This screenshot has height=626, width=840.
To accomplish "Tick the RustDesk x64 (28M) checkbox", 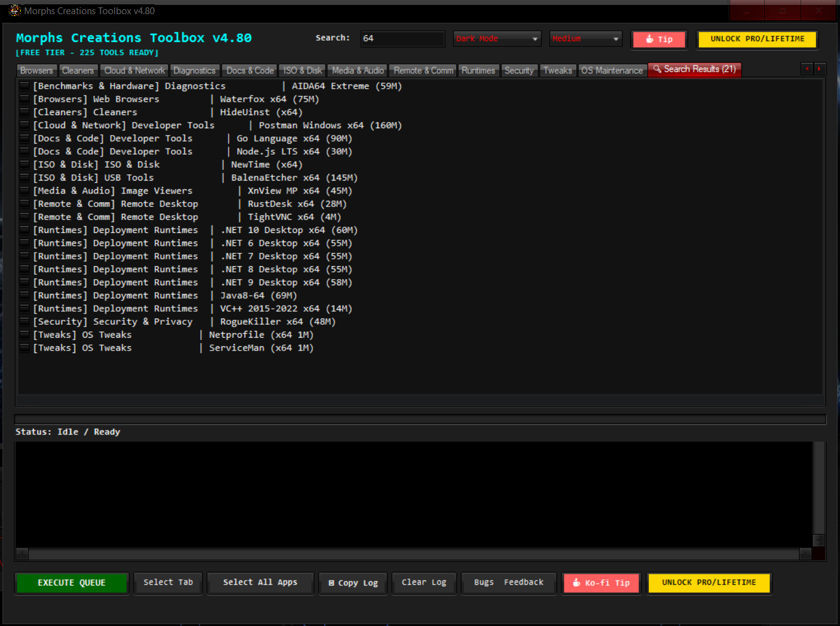I will point(25,204).
